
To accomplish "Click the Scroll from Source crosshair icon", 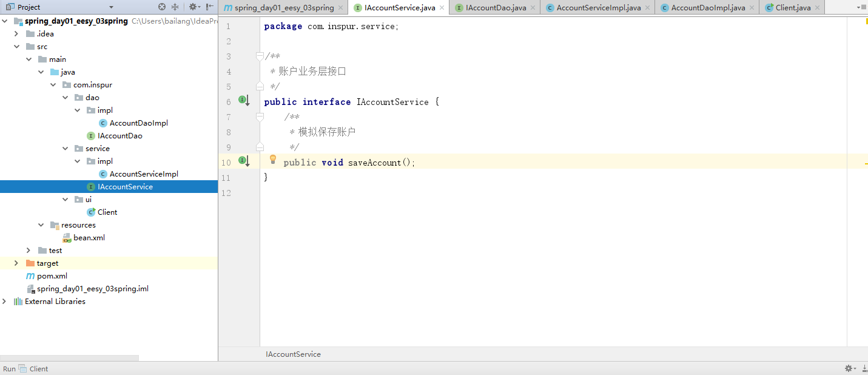I will 161,7.
